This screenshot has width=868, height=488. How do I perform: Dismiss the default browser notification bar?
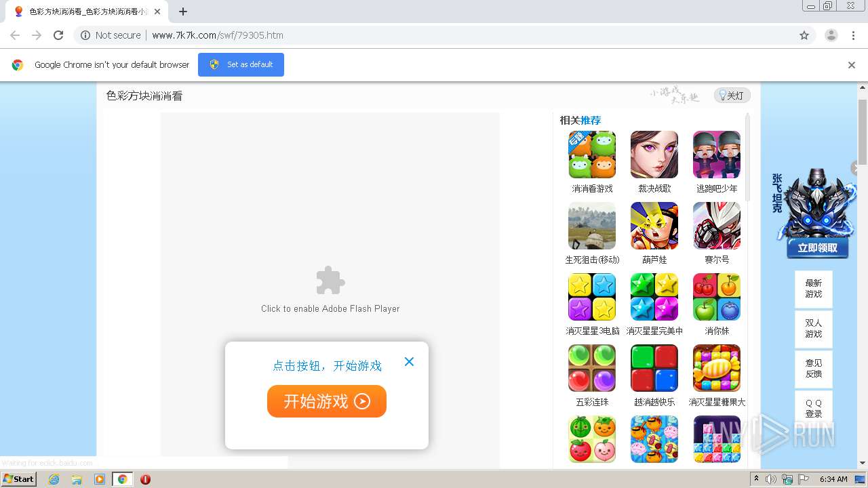coord(852,65)
